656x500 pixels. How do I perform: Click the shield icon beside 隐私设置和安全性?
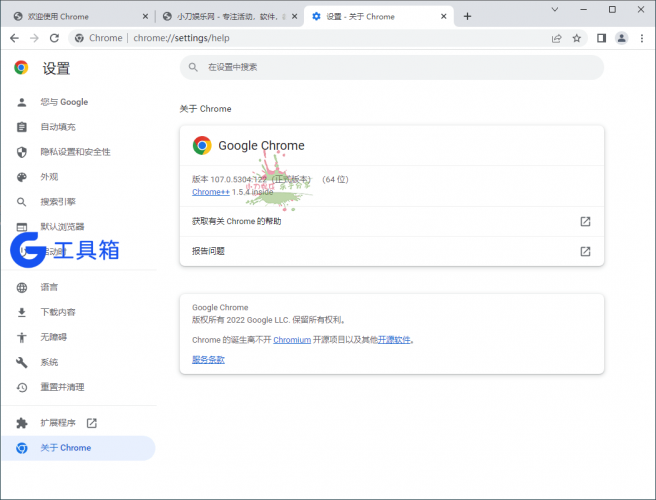pos(22,152)
